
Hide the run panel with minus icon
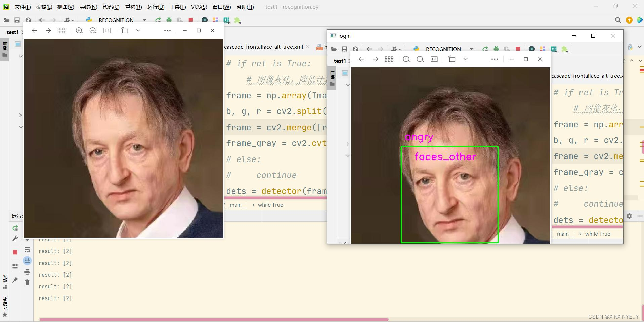[640, 216]
